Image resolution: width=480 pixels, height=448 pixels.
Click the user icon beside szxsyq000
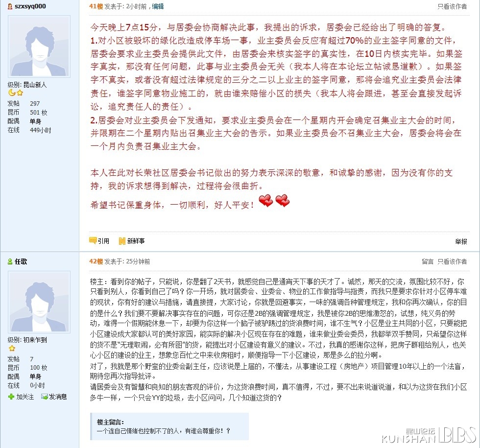coord(10,6)
